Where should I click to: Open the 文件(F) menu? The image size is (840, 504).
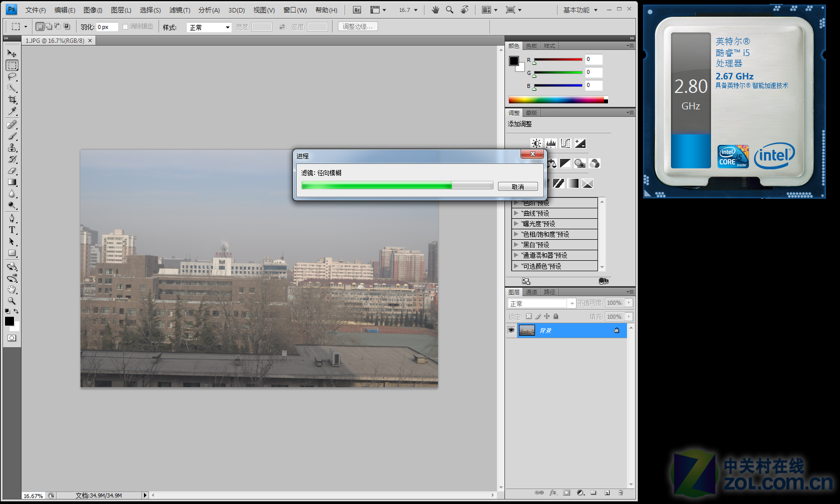pyautogui.click(x=35, y=10)
